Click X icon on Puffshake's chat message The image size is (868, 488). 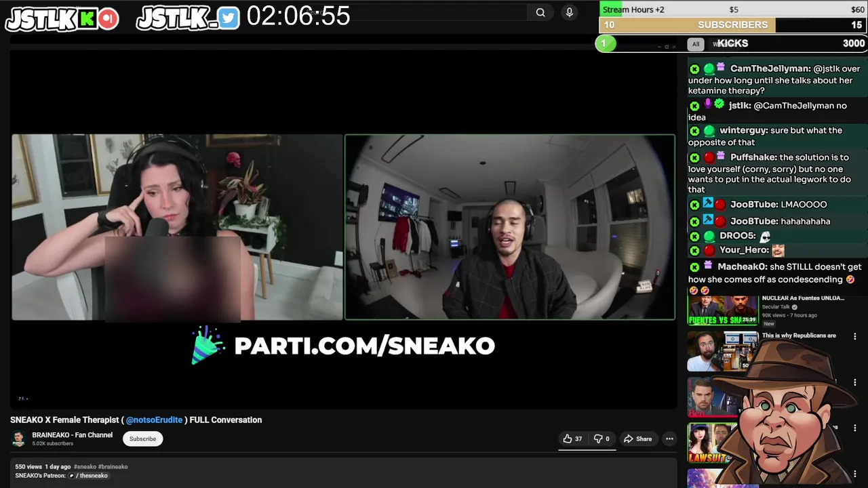coord(694,158)
